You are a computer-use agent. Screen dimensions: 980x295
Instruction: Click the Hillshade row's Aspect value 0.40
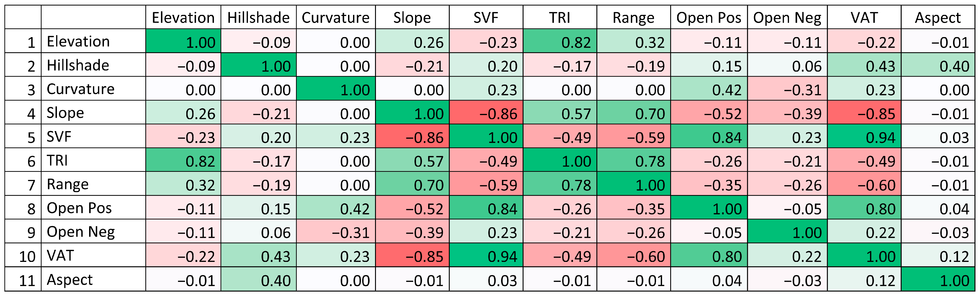(x=938, y=65)
